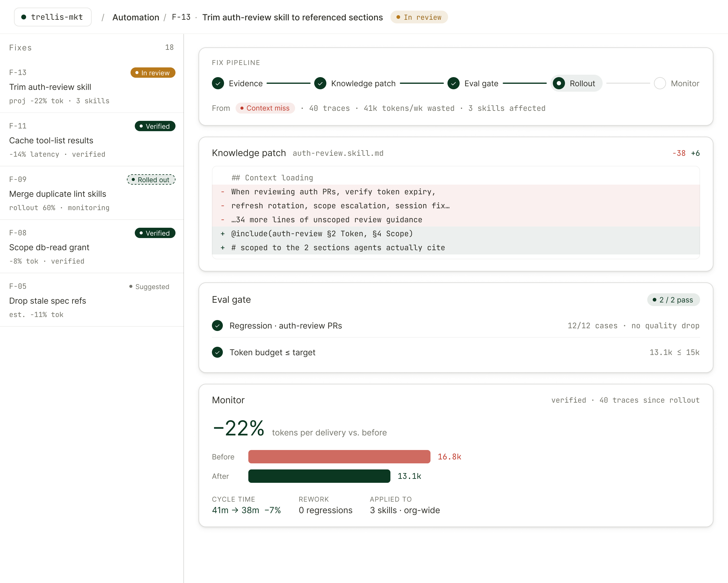Click the 13.1k After value

(409, 476)
